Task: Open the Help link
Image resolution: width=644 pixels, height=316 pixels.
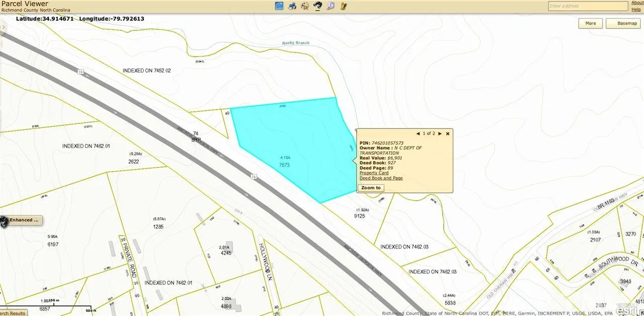Action: coord(636,9)
